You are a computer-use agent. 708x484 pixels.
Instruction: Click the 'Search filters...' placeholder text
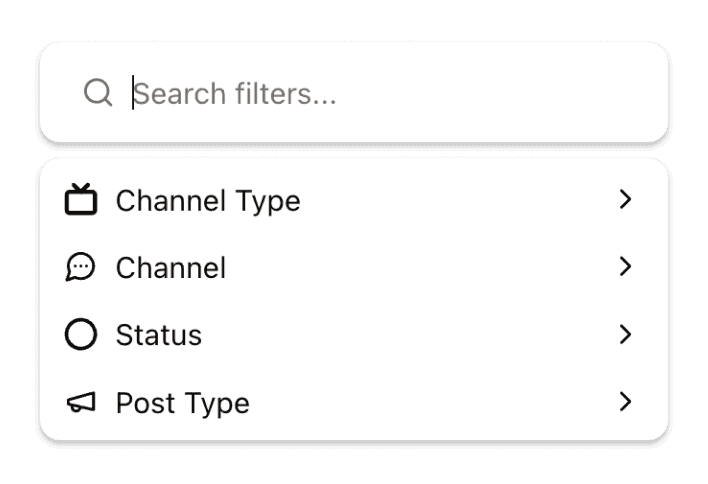236,94
